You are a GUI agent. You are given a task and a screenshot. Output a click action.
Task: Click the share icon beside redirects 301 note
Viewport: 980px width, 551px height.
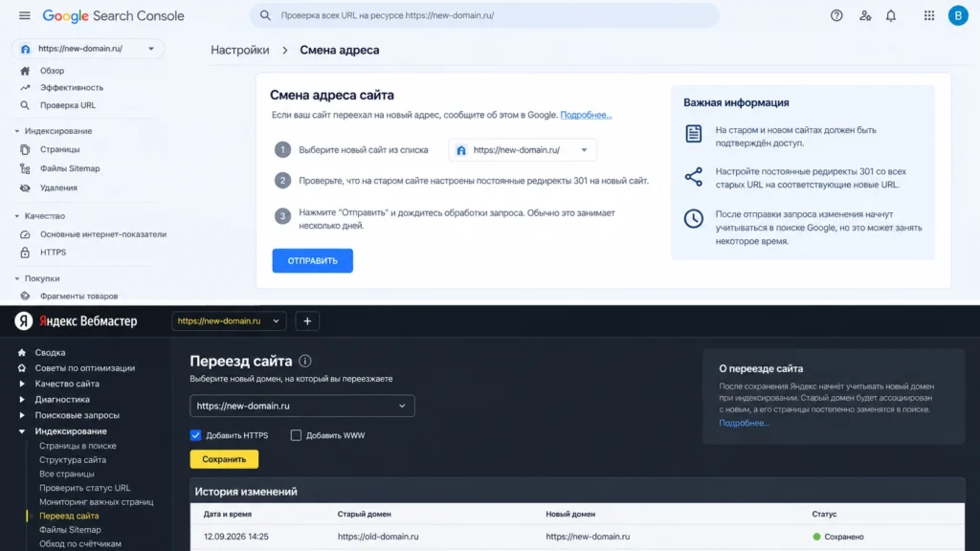(x=693, y=177)
